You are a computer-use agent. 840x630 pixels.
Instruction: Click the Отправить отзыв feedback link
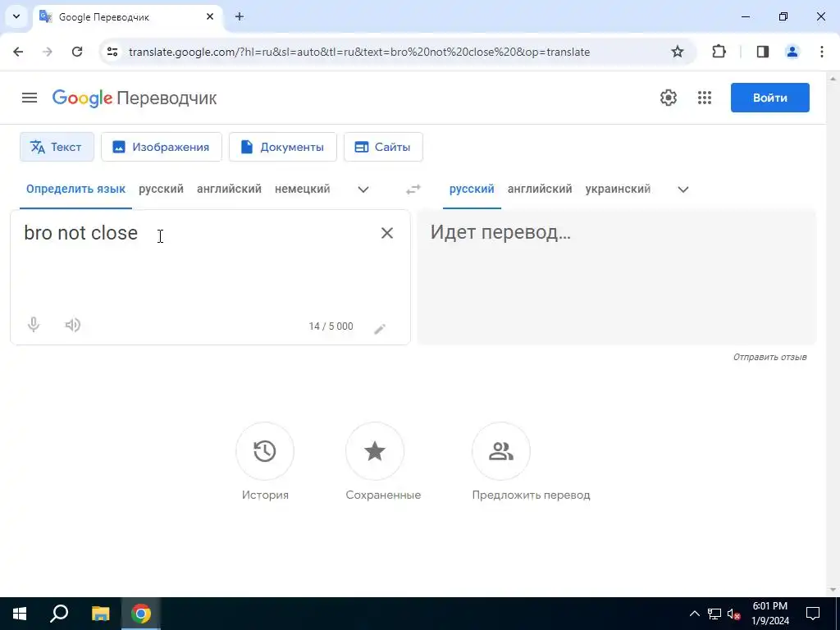tap(769, 357)
